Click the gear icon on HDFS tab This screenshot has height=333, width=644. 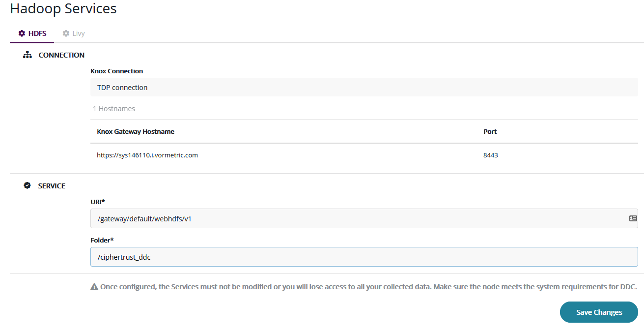22,33
